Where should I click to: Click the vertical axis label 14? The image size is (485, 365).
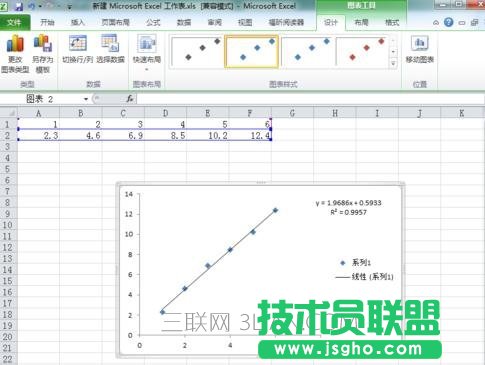coord(129,194)
